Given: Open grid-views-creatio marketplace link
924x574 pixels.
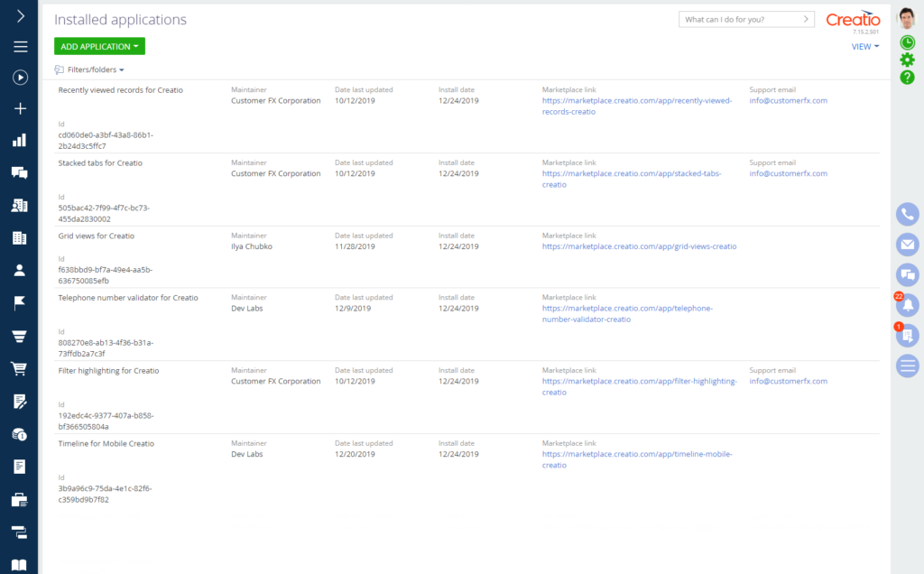Looking at the screenshot, I should point(640,246).
